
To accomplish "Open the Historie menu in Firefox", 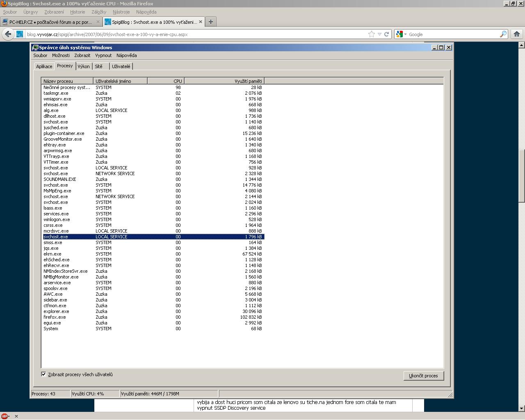I will (x=78, y=12).
